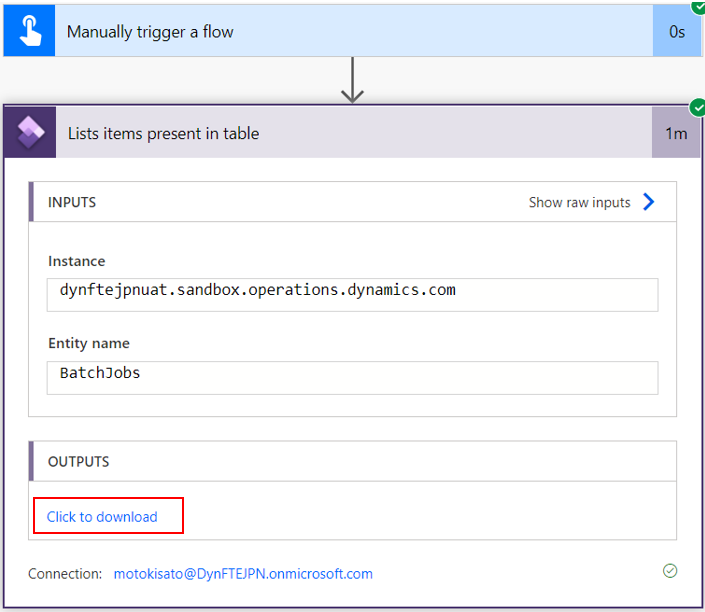
Task: Click the Instance label
Action: [x=76, y=261]
